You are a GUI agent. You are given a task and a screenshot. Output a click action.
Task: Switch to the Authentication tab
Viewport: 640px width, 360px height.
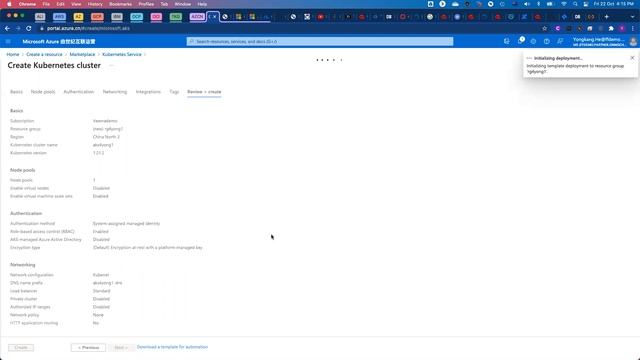pos(79,92)
